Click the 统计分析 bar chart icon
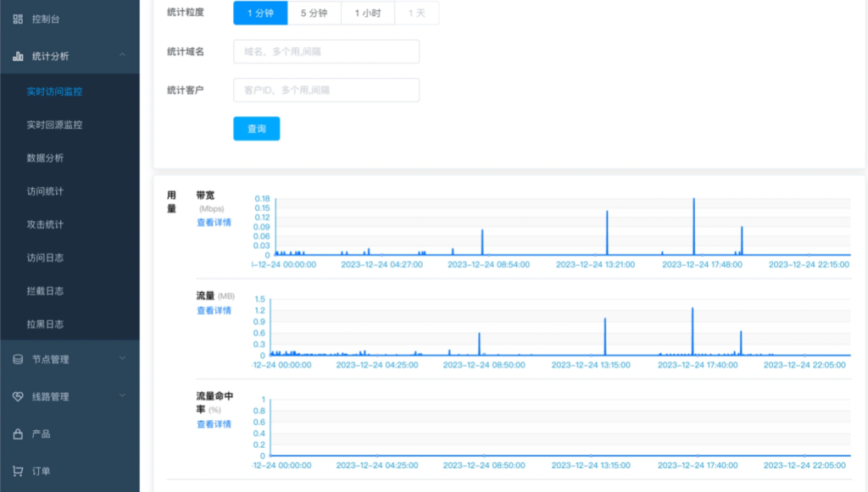 tap(18, 56)
